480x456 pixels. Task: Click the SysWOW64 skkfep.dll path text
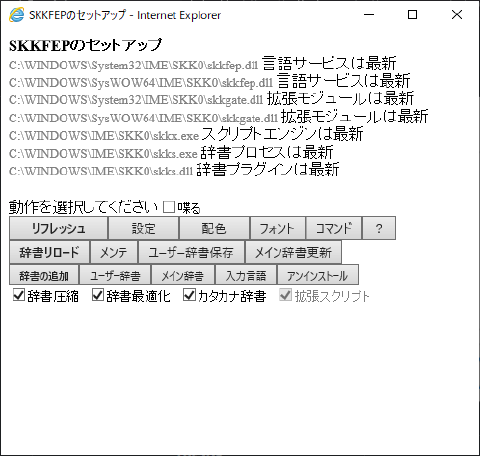[x=141, y=82]
